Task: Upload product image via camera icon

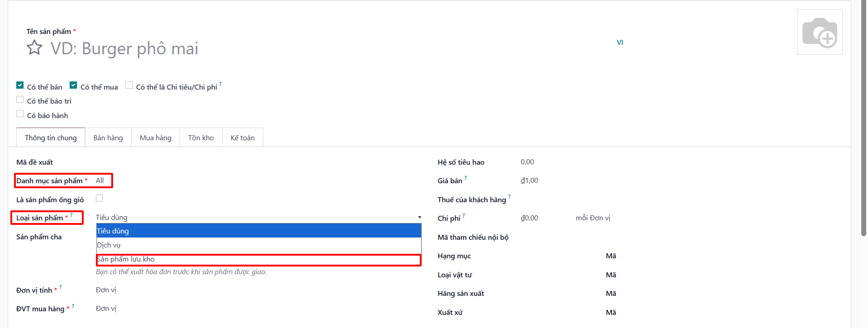Action: pyautogui.click(x=820, y=32)
